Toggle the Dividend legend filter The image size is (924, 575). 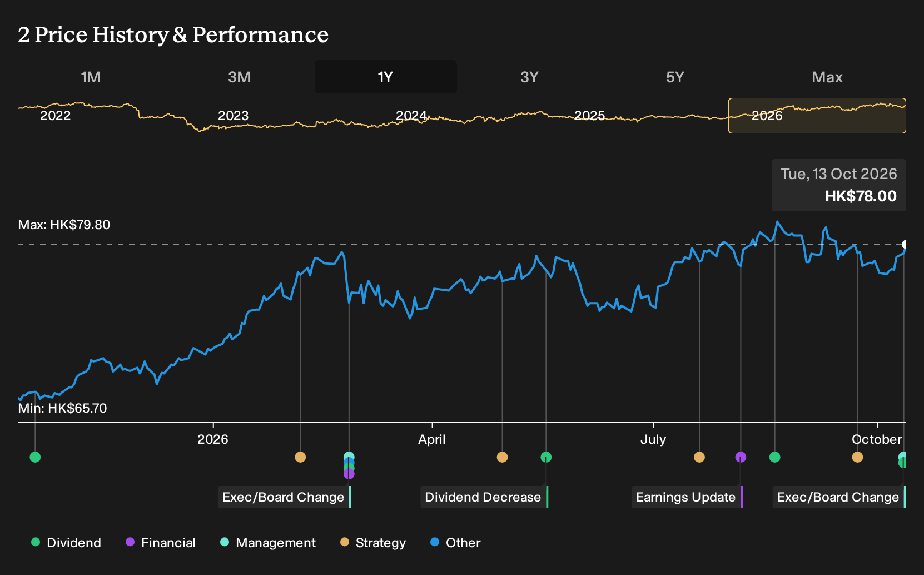tap(66, 543)
